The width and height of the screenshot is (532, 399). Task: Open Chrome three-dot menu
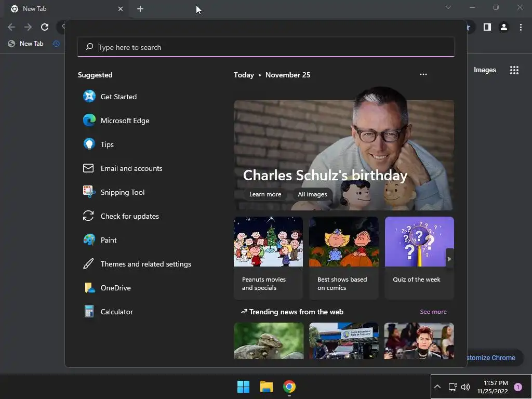(521, 27)
